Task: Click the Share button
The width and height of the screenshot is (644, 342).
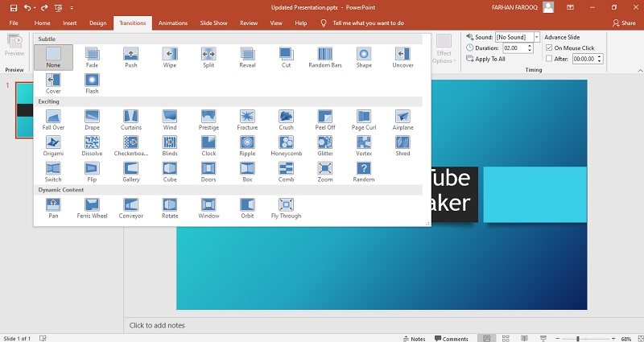Action: click(x=624, y=23)
